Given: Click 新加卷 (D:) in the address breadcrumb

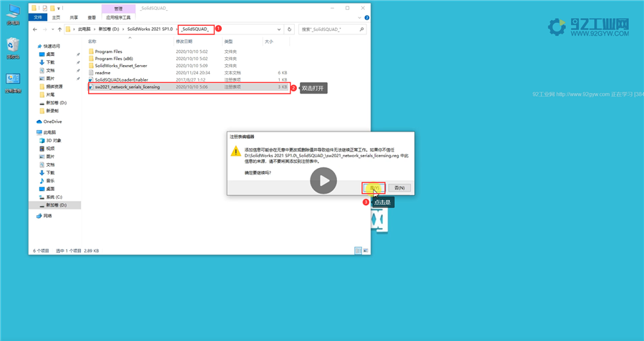Looking at the screenshot, I should [x=109, y=29].
